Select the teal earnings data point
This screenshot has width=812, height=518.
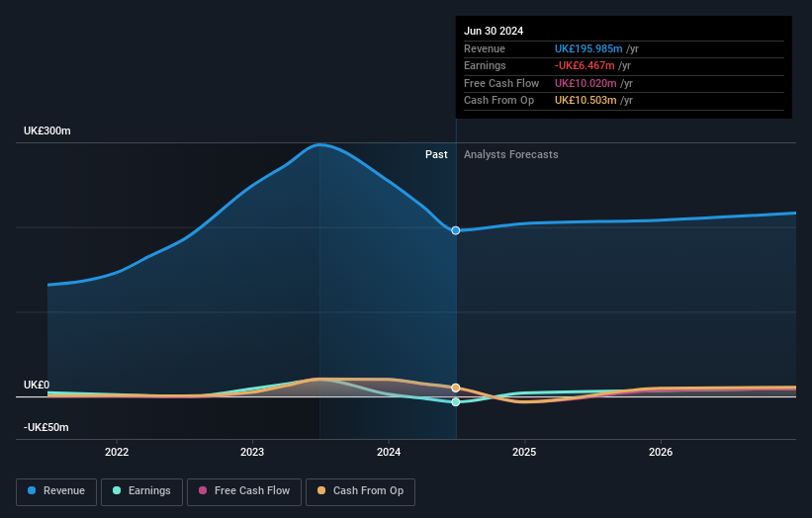pyautogui.click(x=456, y=402)
